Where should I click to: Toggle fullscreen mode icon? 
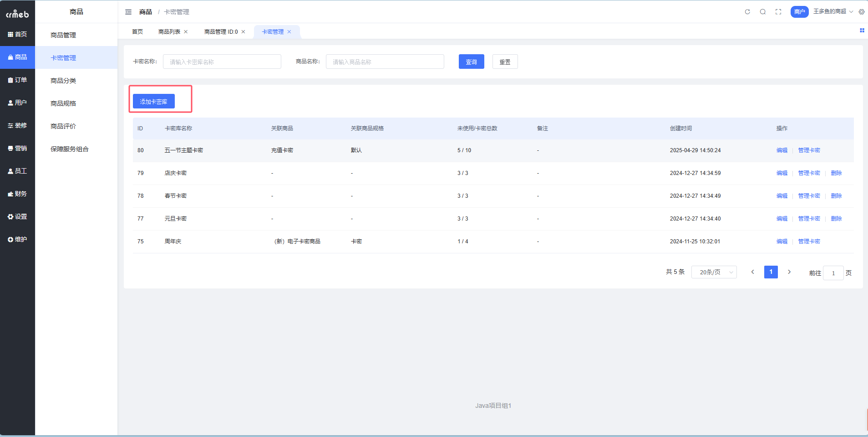click(x=778, y=12)
